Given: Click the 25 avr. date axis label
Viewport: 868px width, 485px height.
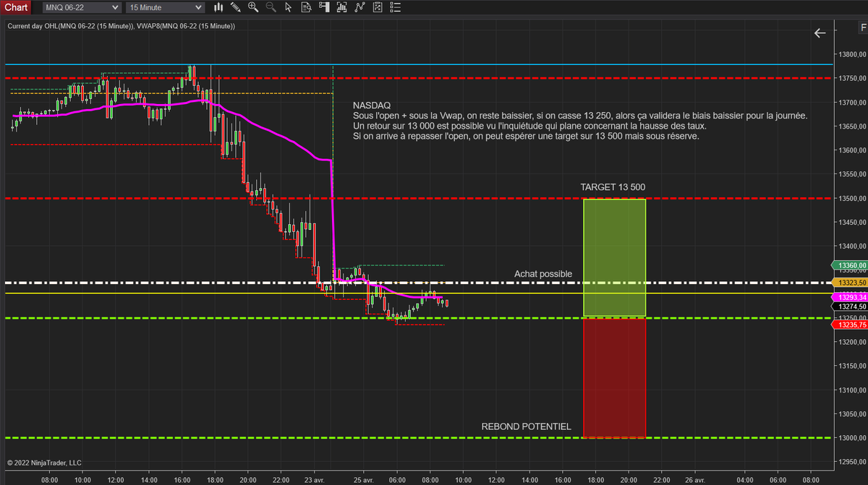Looking at the screenshot, I should point(364,479).
